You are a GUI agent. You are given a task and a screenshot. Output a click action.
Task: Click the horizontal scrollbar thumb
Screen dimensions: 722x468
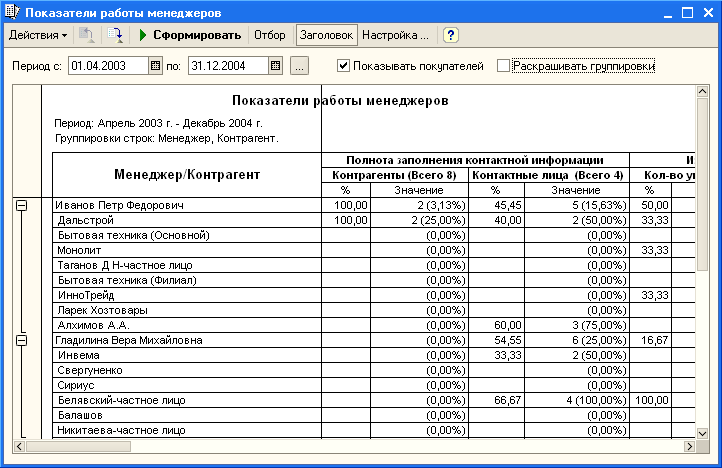(x=78, y=446)
